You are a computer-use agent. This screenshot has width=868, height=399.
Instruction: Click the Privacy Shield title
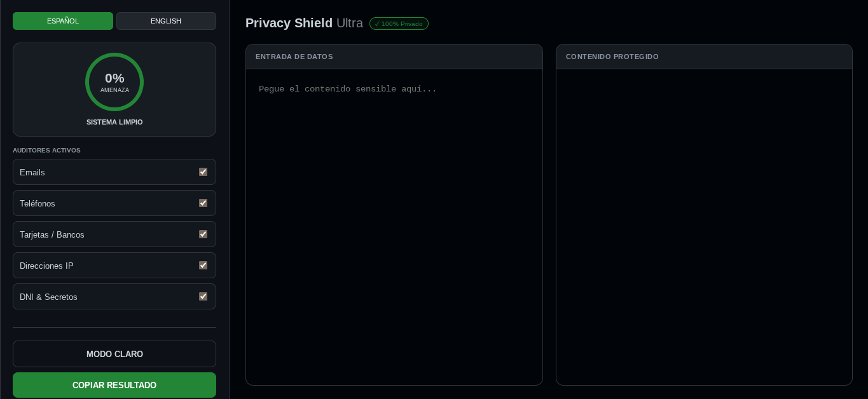(x=289, y=23)
